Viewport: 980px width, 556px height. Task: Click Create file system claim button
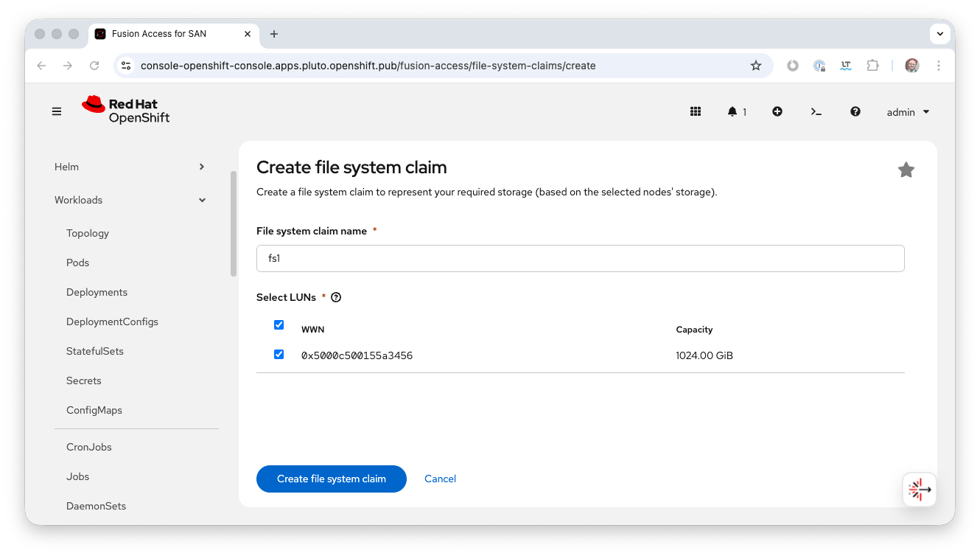click(331, 479)
